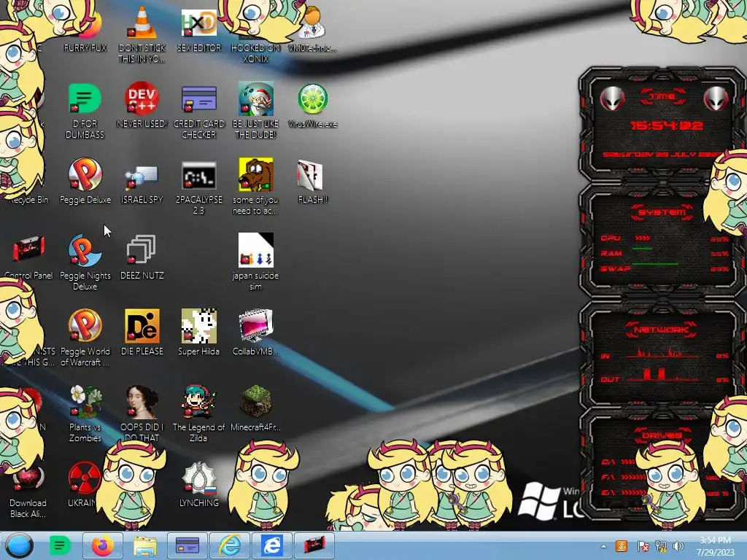The image size is (747, 560).
Task: Click the left alien head in widget
Action: 612,98
